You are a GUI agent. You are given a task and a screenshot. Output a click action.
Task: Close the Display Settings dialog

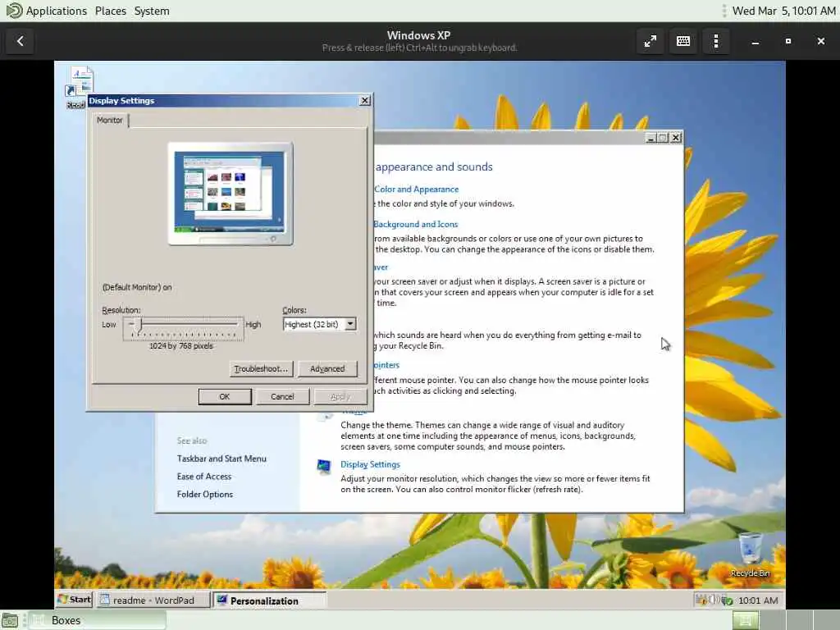click(x=365, y=100)
